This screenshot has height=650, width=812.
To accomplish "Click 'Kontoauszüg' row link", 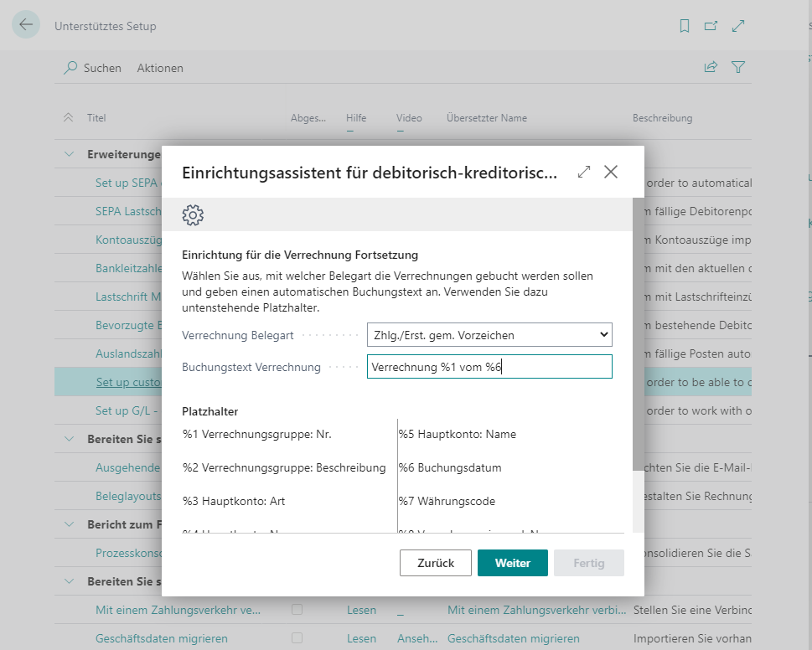I will 128,240.
